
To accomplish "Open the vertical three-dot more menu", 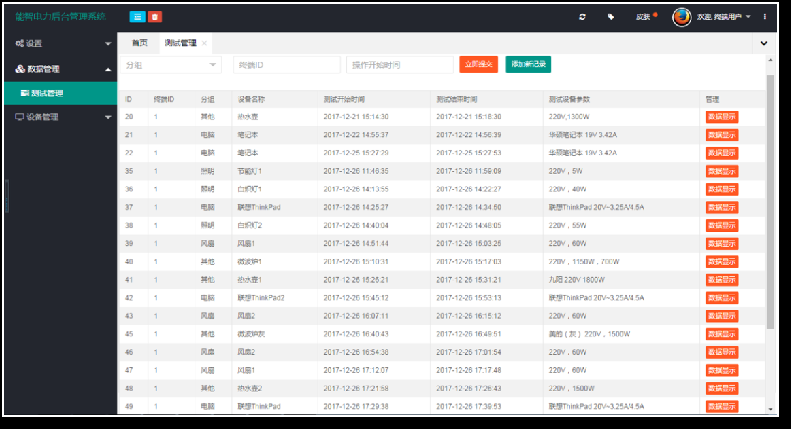I will (765, 17).
